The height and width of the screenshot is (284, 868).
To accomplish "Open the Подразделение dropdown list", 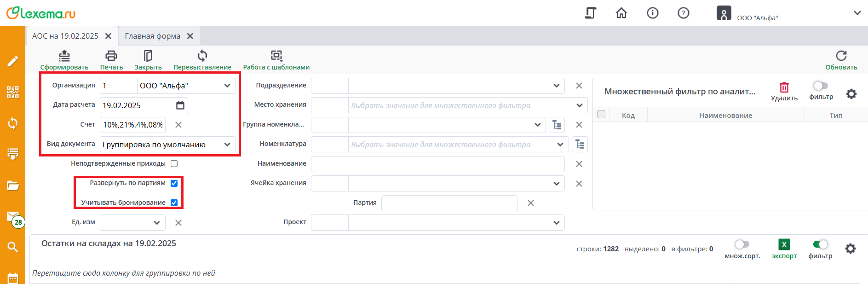I will [x=556, y=86].
